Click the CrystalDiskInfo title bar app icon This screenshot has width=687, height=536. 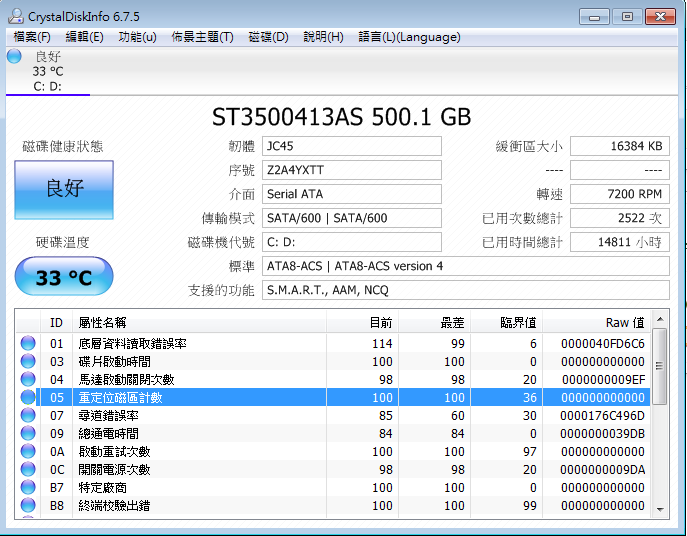(x=16, y=16)
